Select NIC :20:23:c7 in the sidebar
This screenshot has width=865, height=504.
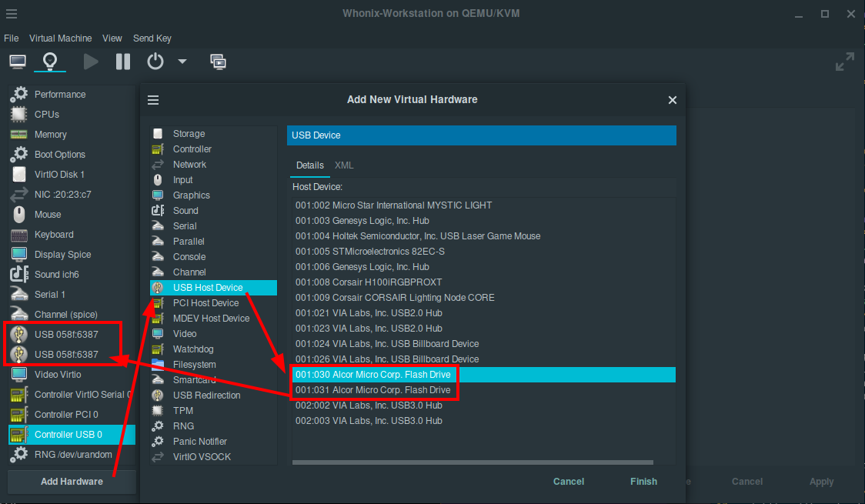pyautogui.click(x=72, y=194)
